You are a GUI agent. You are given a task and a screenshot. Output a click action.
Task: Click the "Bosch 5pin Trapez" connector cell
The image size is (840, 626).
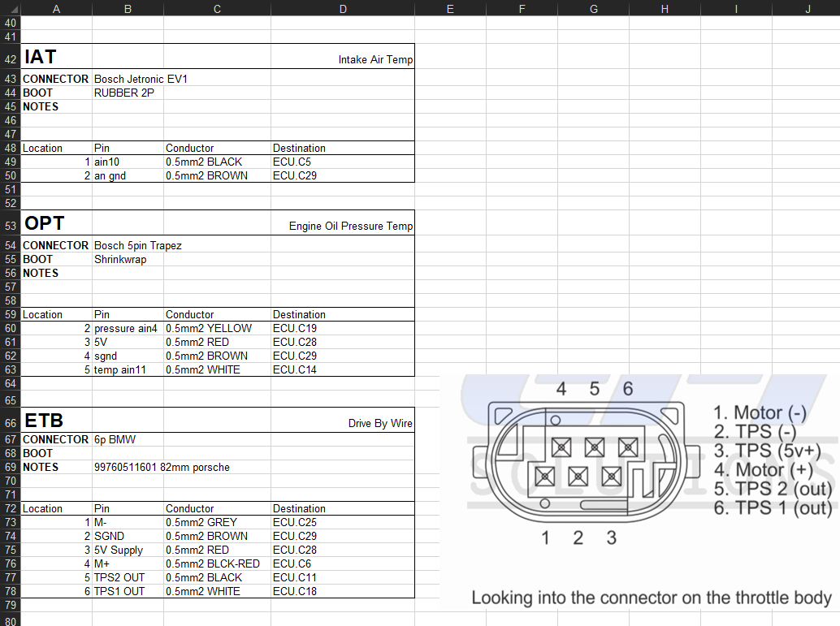pyautogui.click(x=128, y=245)
